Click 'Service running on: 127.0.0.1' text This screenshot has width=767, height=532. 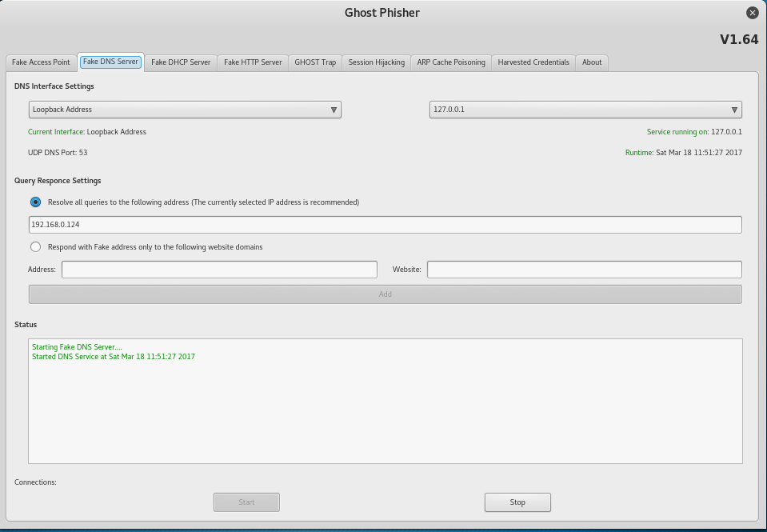694,132
